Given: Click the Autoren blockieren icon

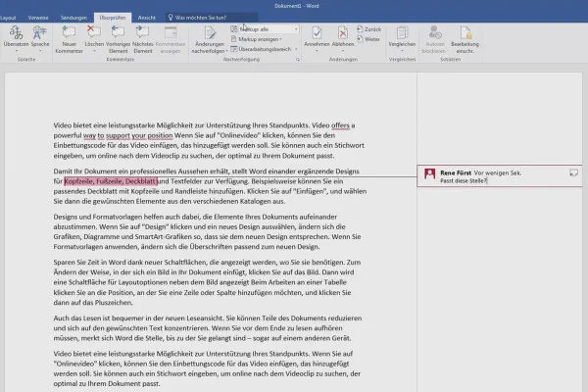Looking at the screenshot, I should [435, 32].
